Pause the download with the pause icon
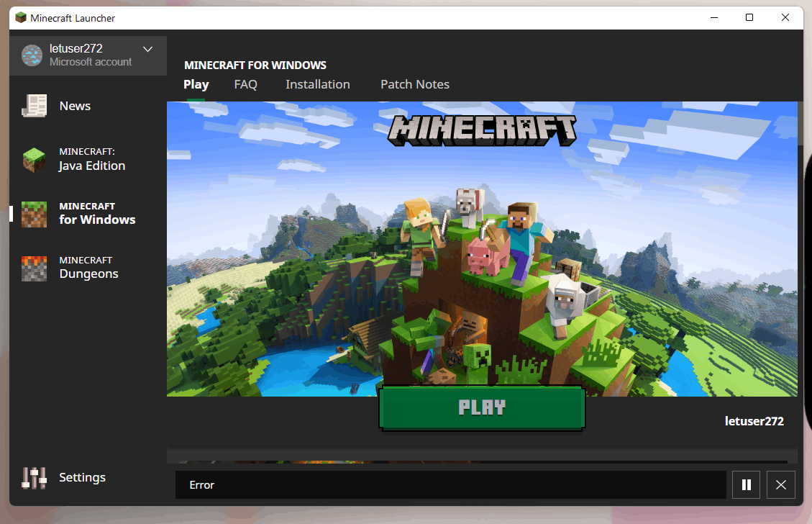Image resolution: width=812 pixels, height=524 pixels. click(747, 484)
